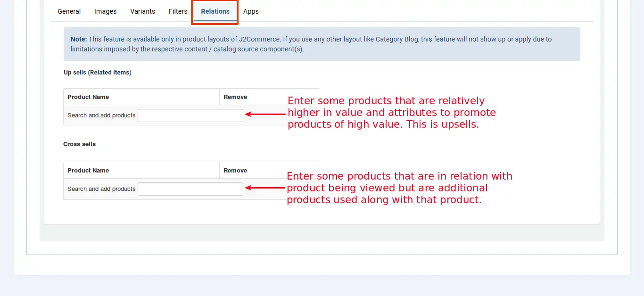
Task: Click Product Name header in Up sells table
Action: pos(88,97)
